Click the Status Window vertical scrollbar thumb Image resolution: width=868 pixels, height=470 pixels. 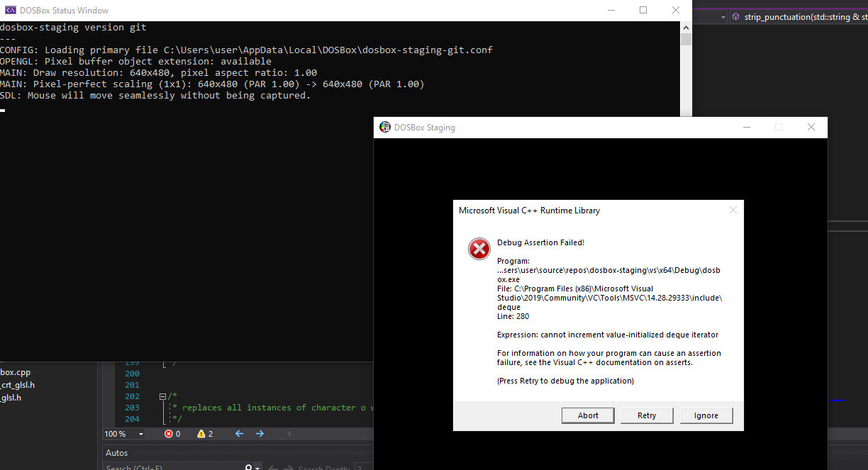pyautogui.click(x=686, y=39)
